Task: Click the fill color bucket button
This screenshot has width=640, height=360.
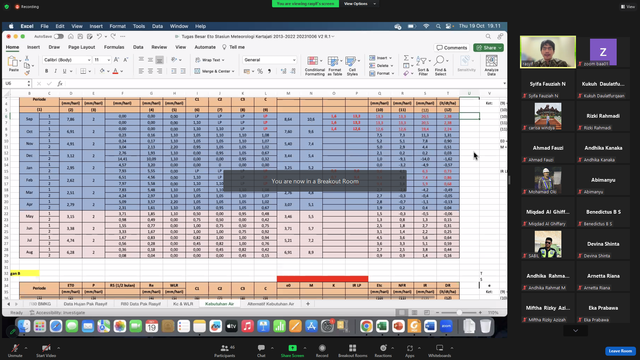Action: 102,71
